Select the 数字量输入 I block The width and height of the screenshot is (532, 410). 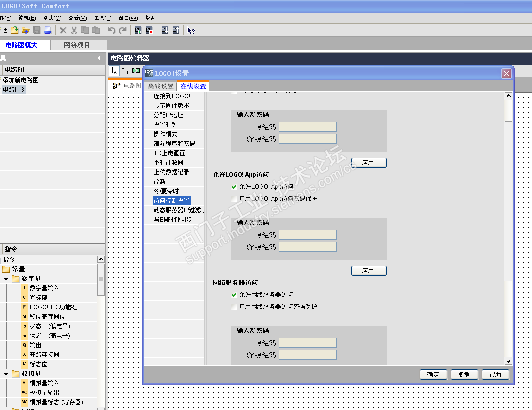point(44,288)
